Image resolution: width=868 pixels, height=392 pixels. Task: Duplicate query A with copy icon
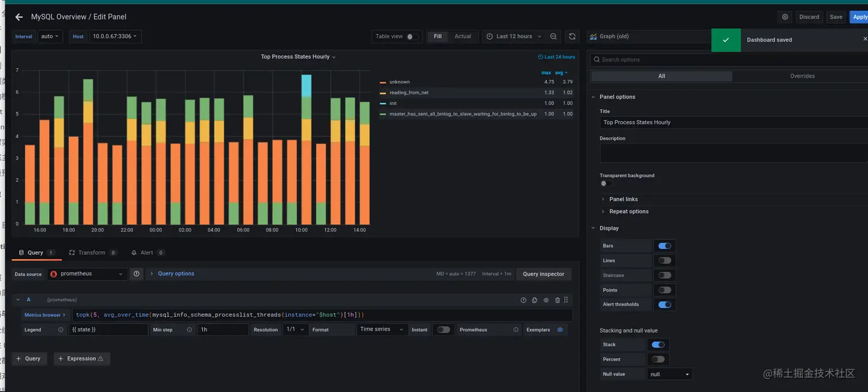click(534, 300)
